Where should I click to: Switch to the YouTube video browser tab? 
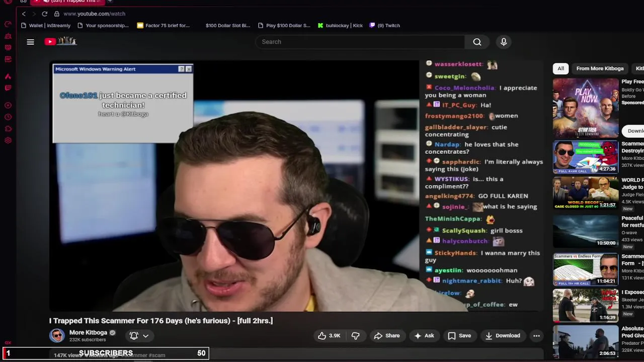coord(68,2)
